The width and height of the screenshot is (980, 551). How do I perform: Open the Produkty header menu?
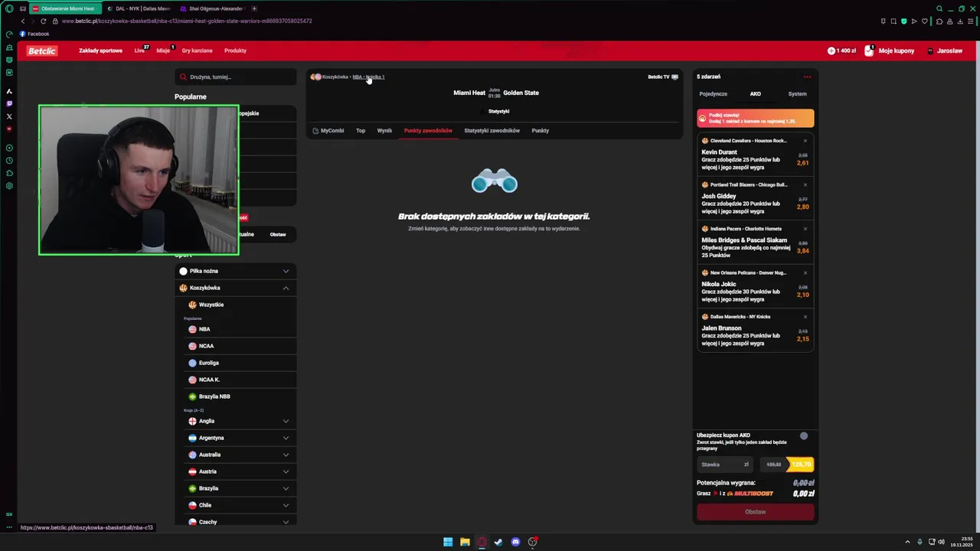(235, 51)
